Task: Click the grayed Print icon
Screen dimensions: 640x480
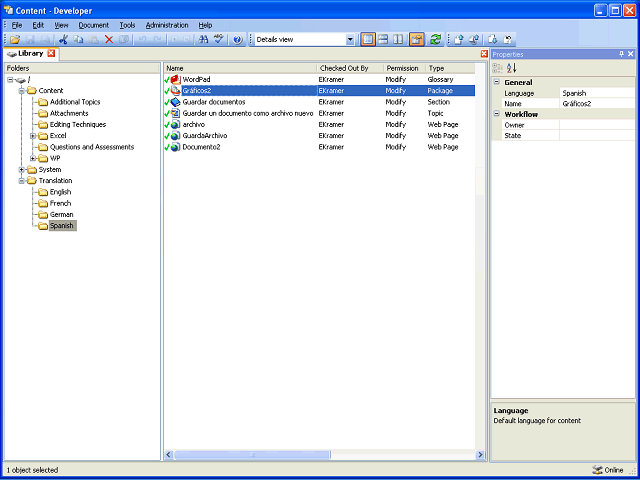Action: pos(45,40)
